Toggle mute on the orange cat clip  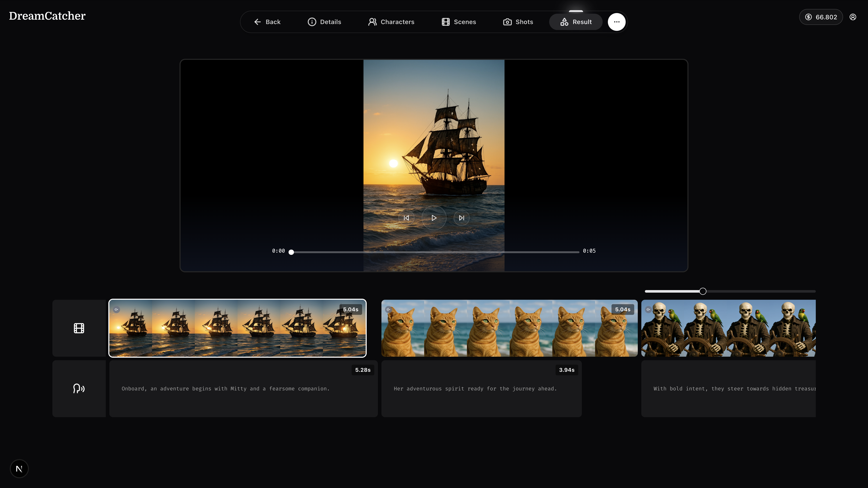coord(388,310)
